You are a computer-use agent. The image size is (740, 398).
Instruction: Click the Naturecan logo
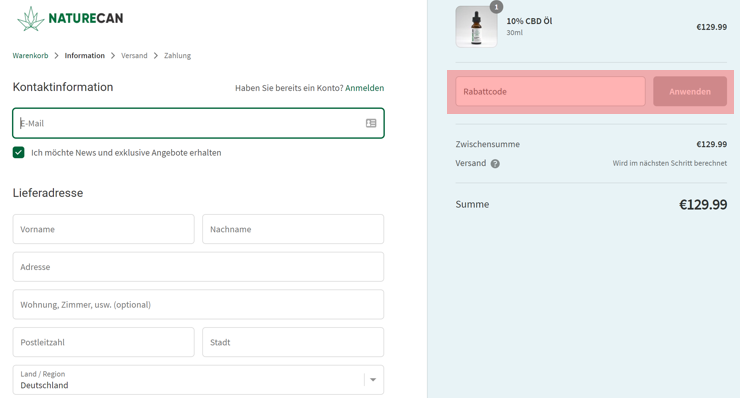coord(70,18)
